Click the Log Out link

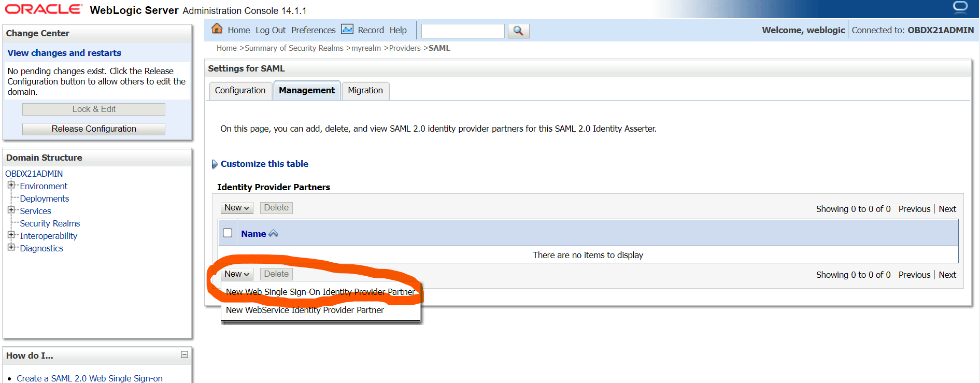[x=271, y=30]
